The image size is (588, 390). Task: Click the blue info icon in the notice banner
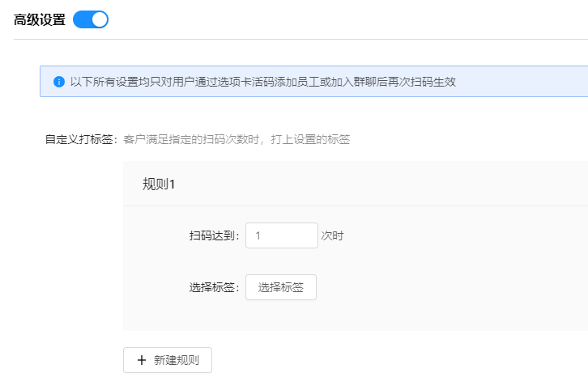tap(59, 82)
